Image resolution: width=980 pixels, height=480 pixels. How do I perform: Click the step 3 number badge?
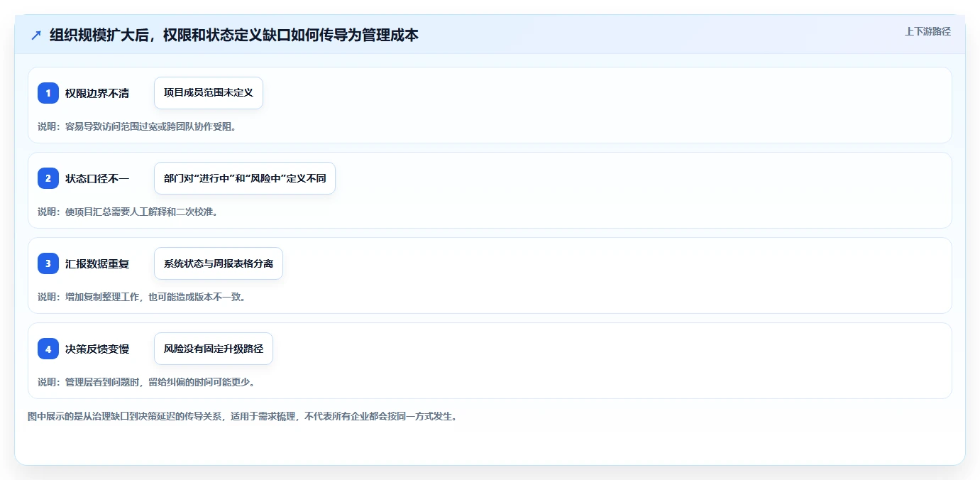coord(48,263)
